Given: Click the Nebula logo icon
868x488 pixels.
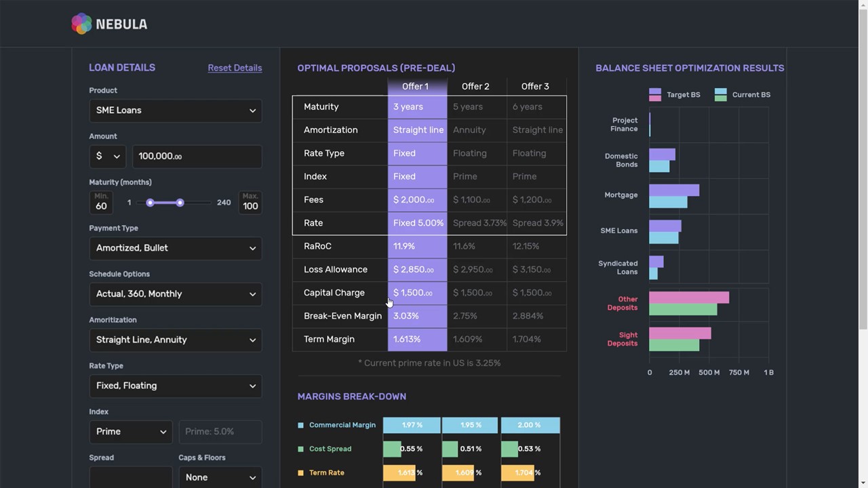Looking at the screenshot, I should click(81, 24).
